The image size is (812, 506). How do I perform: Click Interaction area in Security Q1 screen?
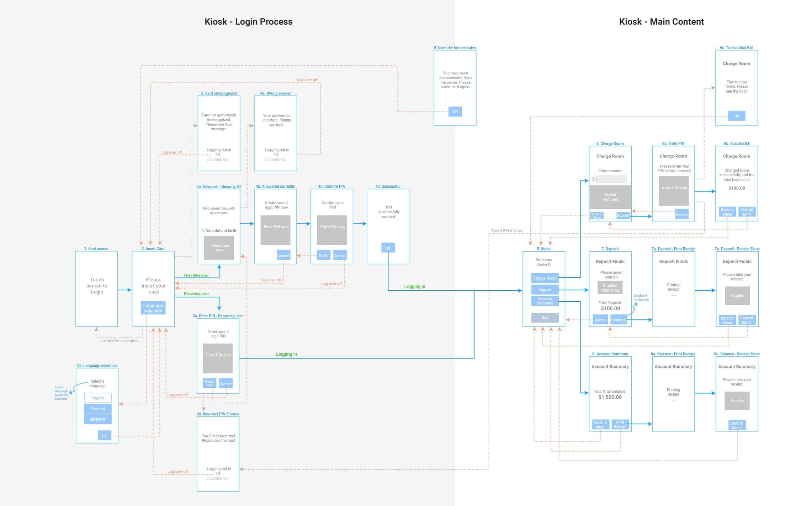point(219,248)
